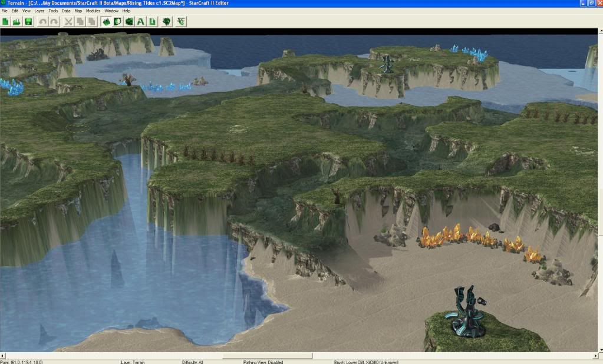603x364 pixels.
Task: Open the Modules menu
Action: click(x=93, y=11)
